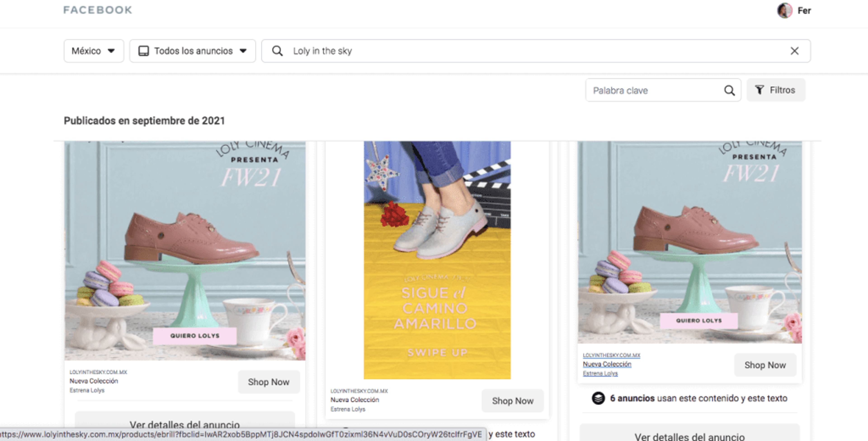Open the Fer profile avatar
Image resolution: width=868 pixels, height=441 pixels.
point(784,10)
